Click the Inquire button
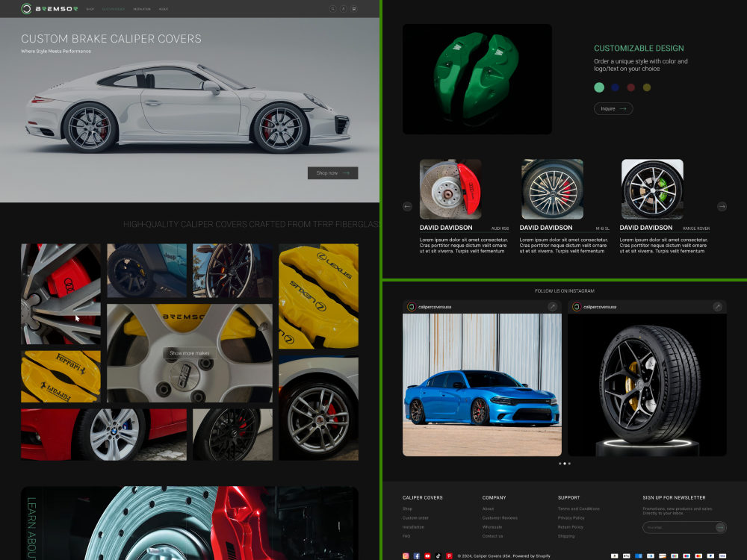The width and height of the screenshot is (747, 560). pyautogui.click(x=613, y=108)
